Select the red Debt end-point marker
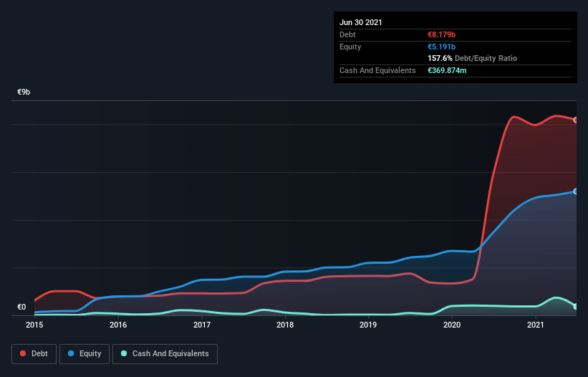The width and height of the screenshot is (588, 377). click(576, 120)
